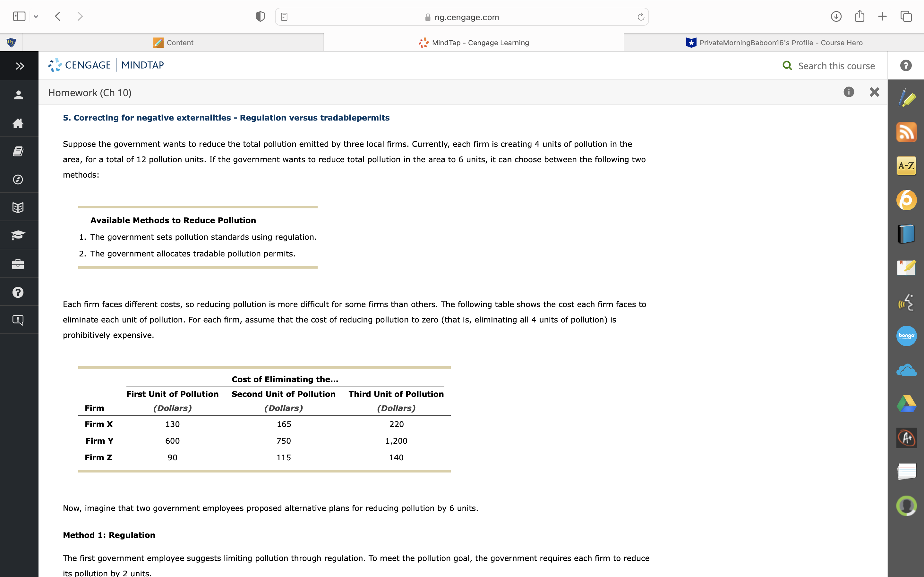
Task: Toggle Reader view in the address bar
Action: (284, 16)
